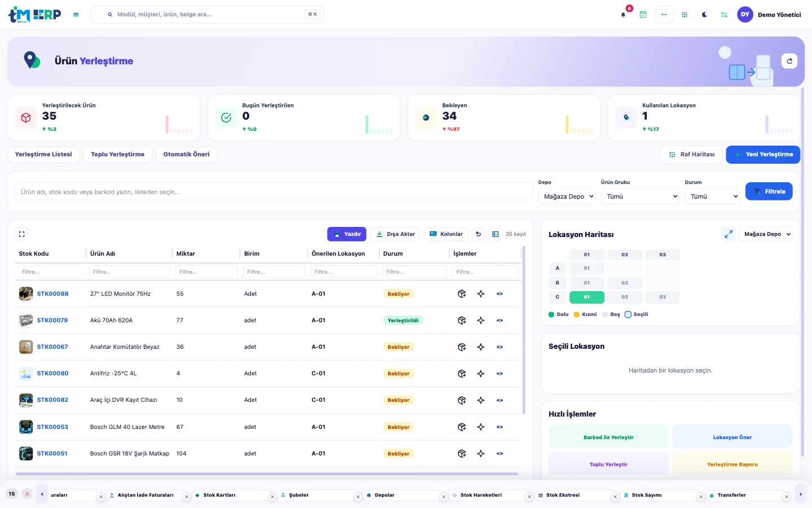Screen dimensions: 812x508
Task: Click the eye view icon for STK00053
Action: pos(500,427)
